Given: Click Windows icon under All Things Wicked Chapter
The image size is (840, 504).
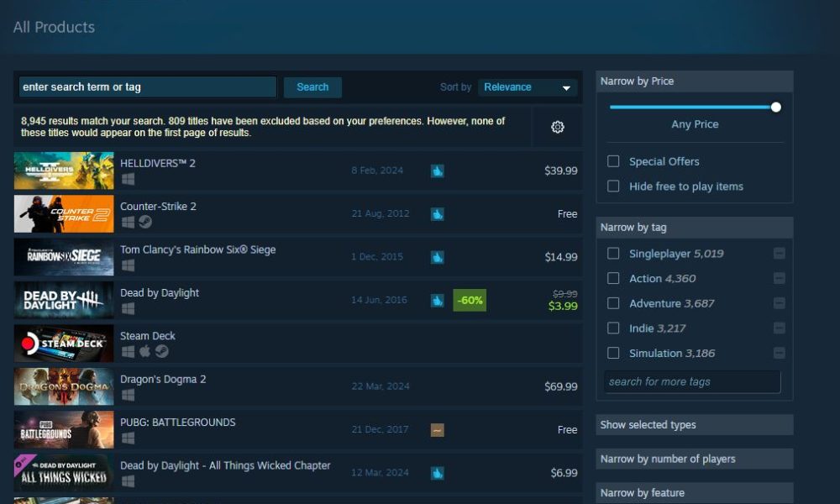Looking at the screenshot, I should point(128,481).
